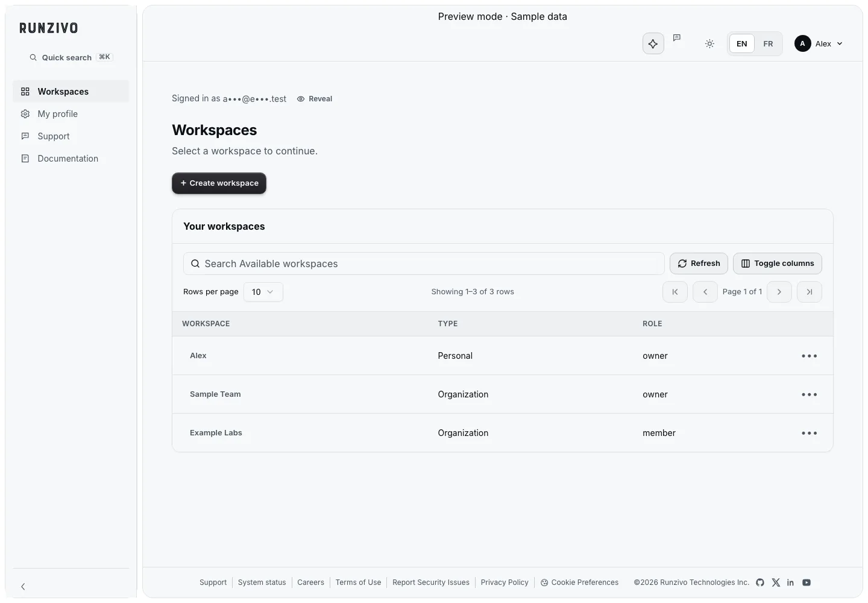The height and width of the screenshot is (603, 868).
Task: Open the Toggle columns menu
Action: click(777, 264)
